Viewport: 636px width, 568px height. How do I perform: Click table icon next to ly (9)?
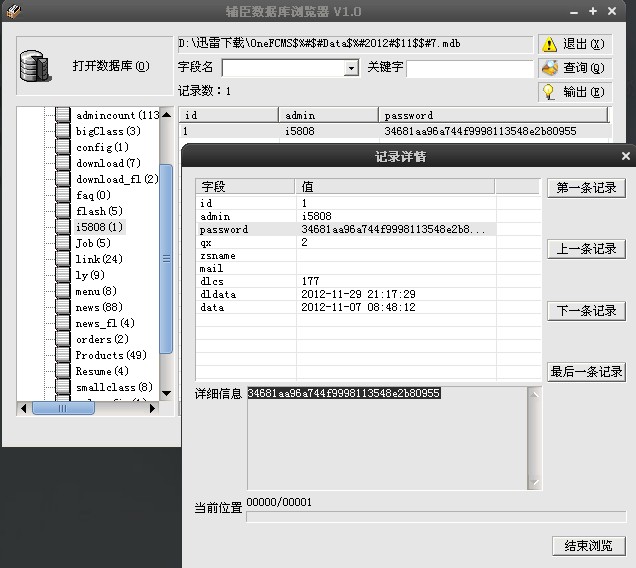coord(62,275)
